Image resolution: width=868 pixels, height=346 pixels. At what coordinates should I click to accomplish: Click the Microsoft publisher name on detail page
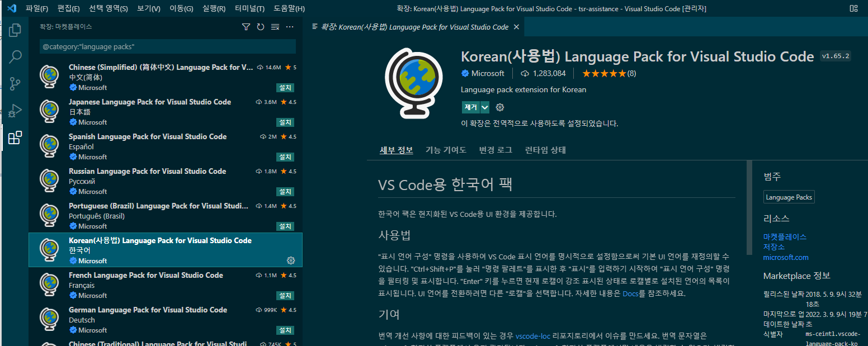[x=488, y=73]
